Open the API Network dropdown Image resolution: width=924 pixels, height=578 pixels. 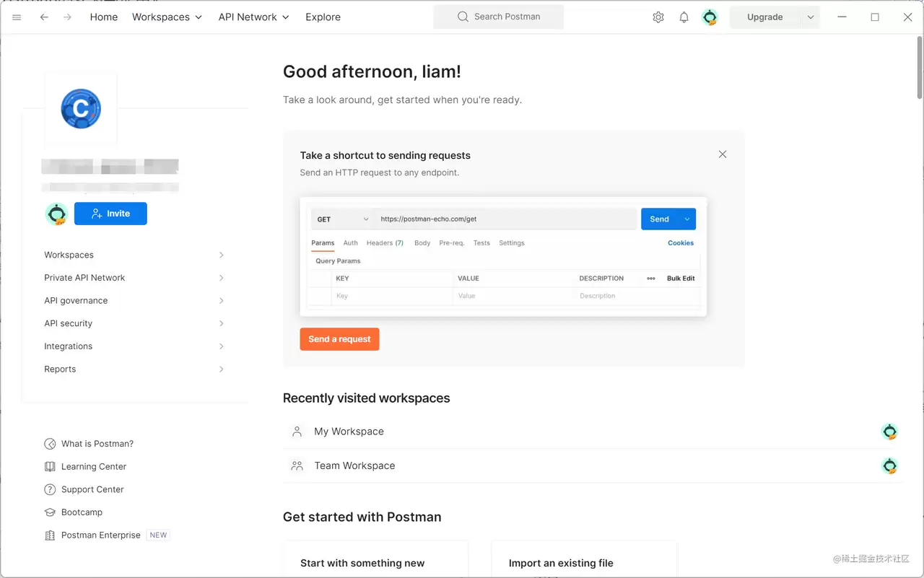[x=254, y=17]
